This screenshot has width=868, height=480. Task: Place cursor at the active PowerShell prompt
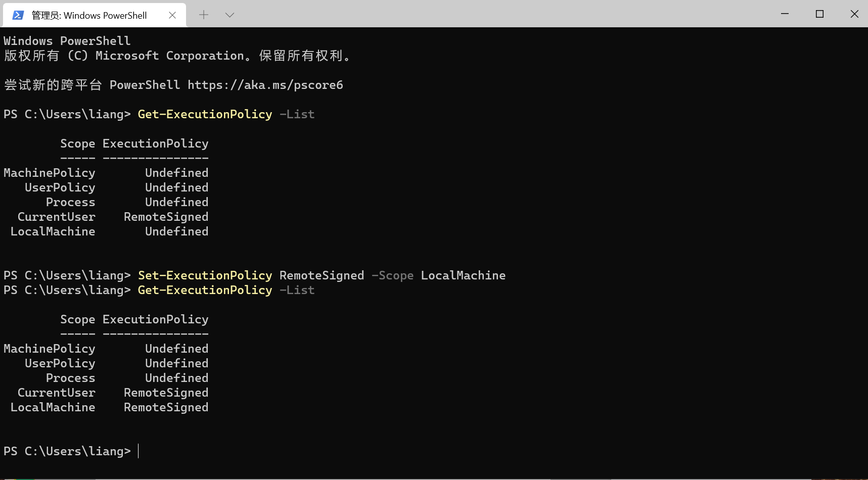138,451
